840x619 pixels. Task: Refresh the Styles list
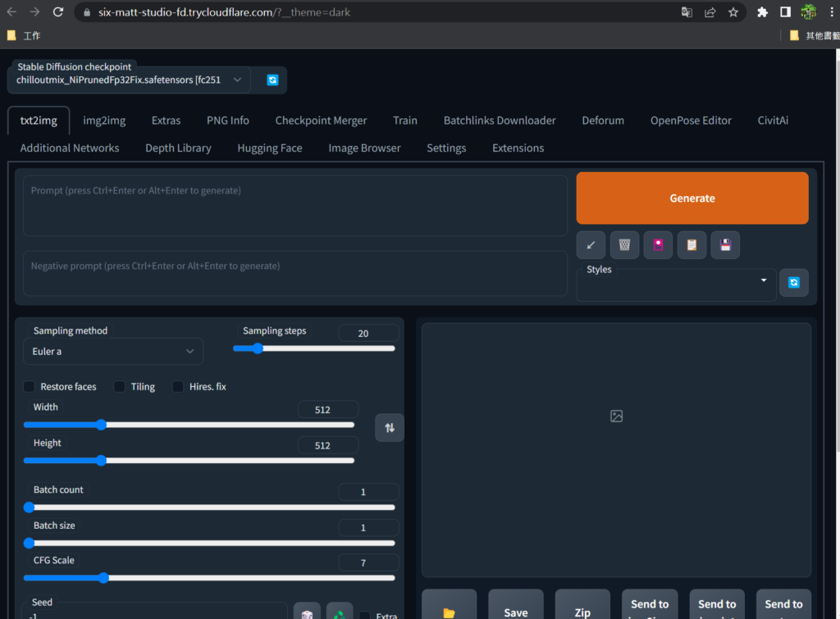(x=793, y=282)
